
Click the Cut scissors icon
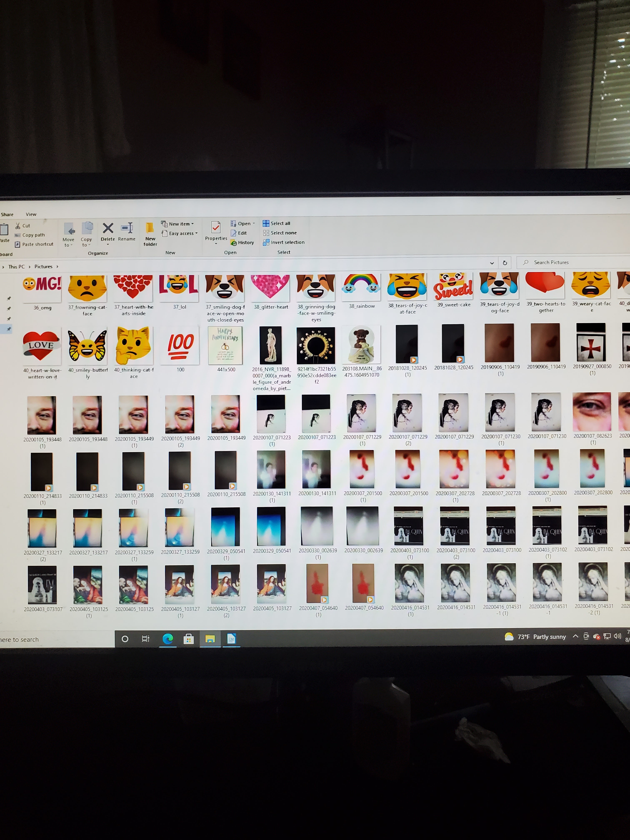(18, 226)
